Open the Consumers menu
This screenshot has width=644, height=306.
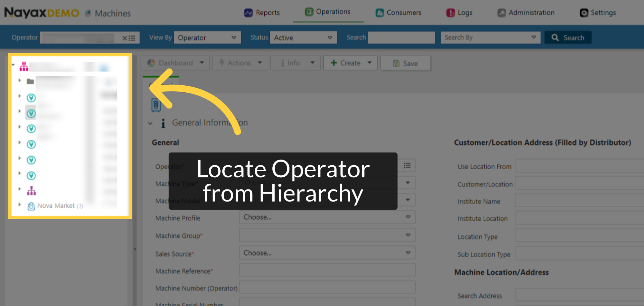click(398, 13)
